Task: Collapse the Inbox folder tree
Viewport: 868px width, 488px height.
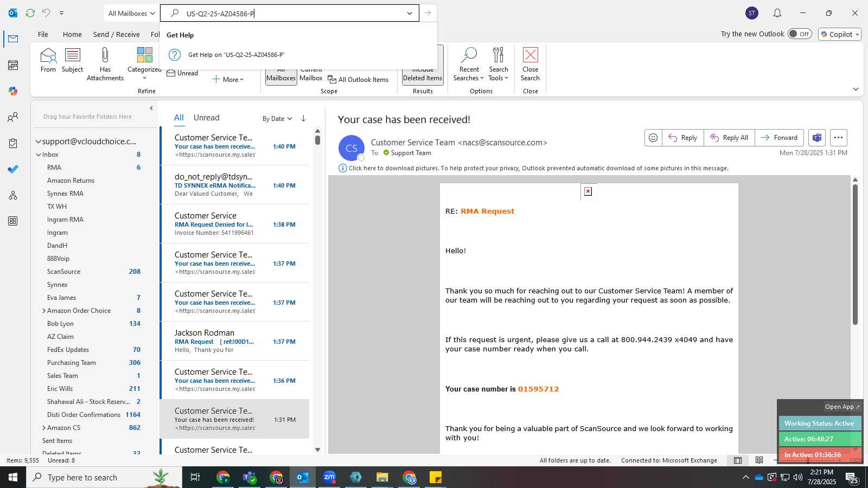Action: click(39, 155)
